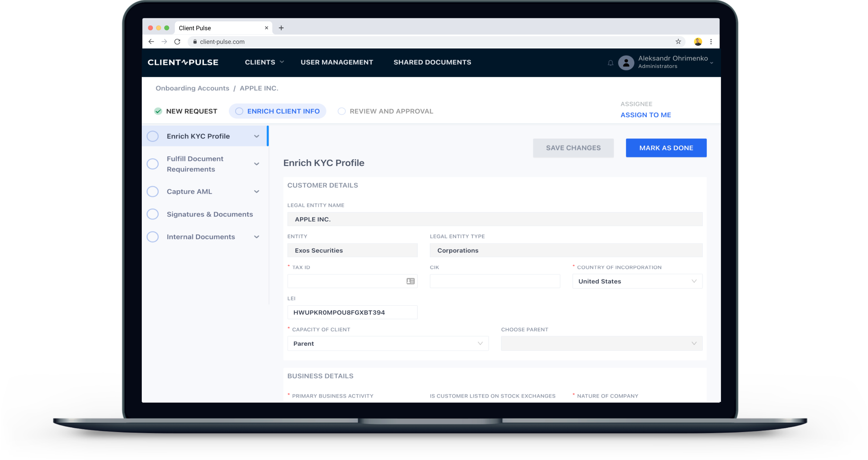
Task: Select the Enrich Client Info step radio
Action: click(239, 111)
